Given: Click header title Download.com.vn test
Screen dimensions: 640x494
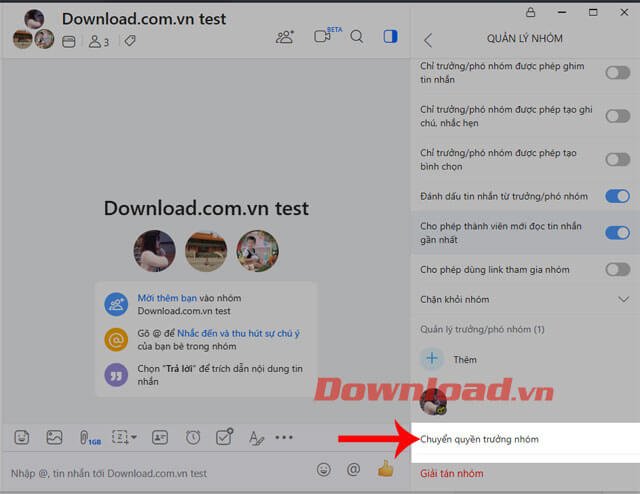Looking at the screenshot, I should (144, 19).
